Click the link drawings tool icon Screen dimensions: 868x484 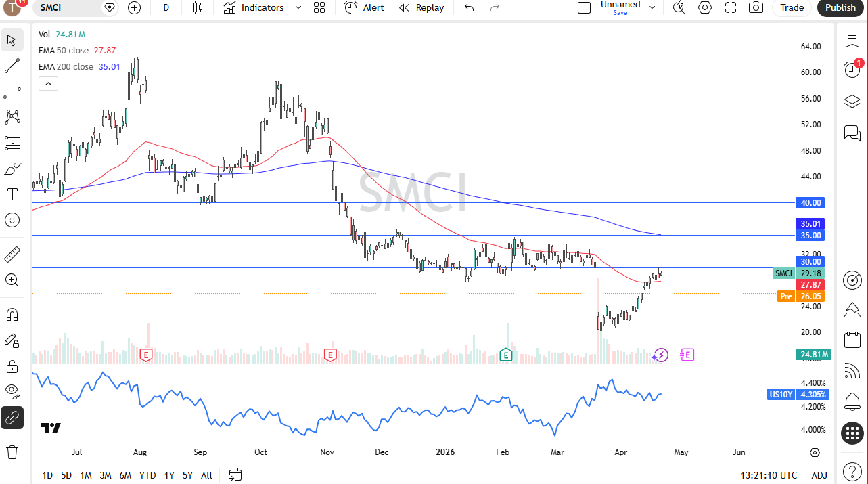[12, 418]
